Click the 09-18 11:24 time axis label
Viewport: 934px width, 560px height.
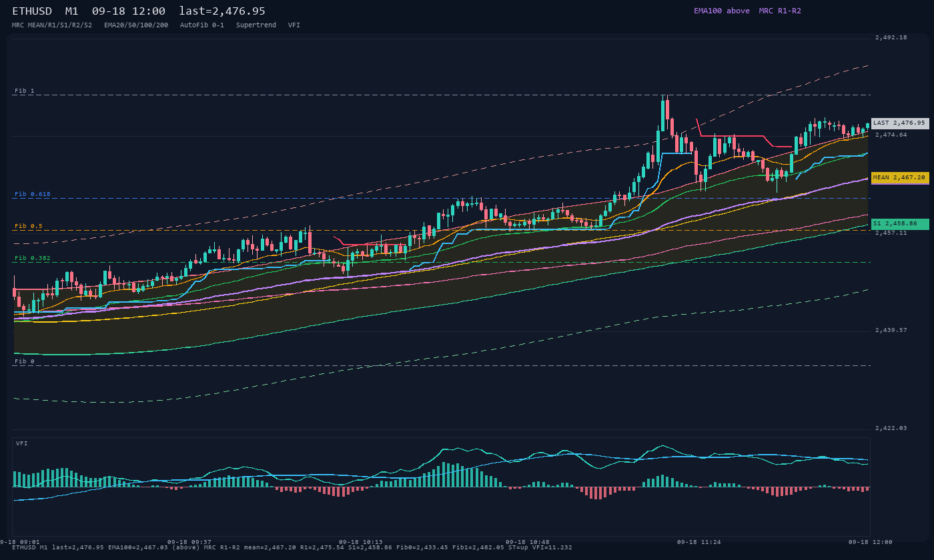click(699, 542)
